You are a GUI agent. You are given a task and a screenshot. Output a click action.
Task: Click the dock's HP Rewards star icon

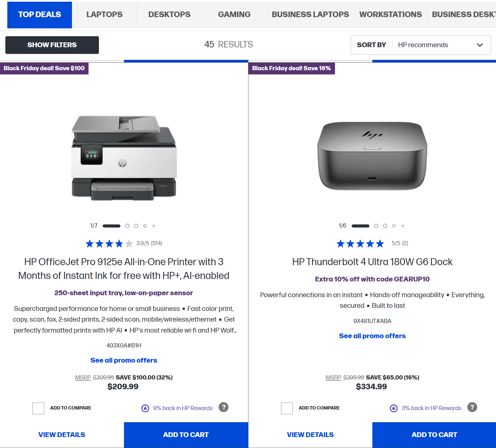[394, 408]
